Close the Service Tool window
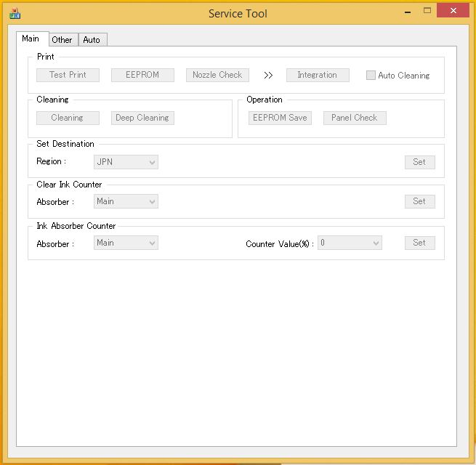Viewport: 476px width, 465px height. [453, 11]
